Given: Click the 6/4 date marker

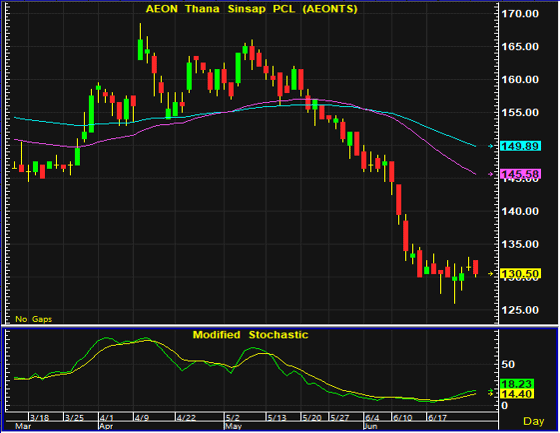Looking at the screenshot, I should (372, 418).
